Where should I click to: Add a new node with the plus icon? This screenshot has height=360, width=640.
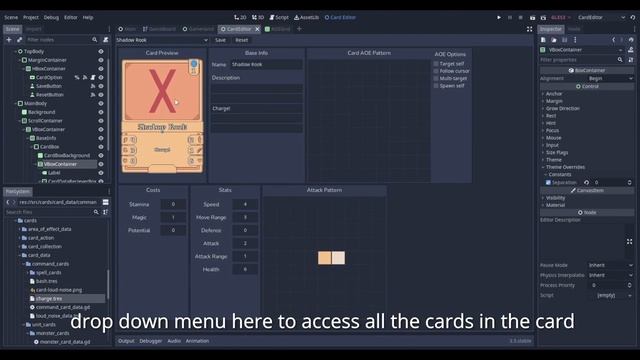click(9, 40)
